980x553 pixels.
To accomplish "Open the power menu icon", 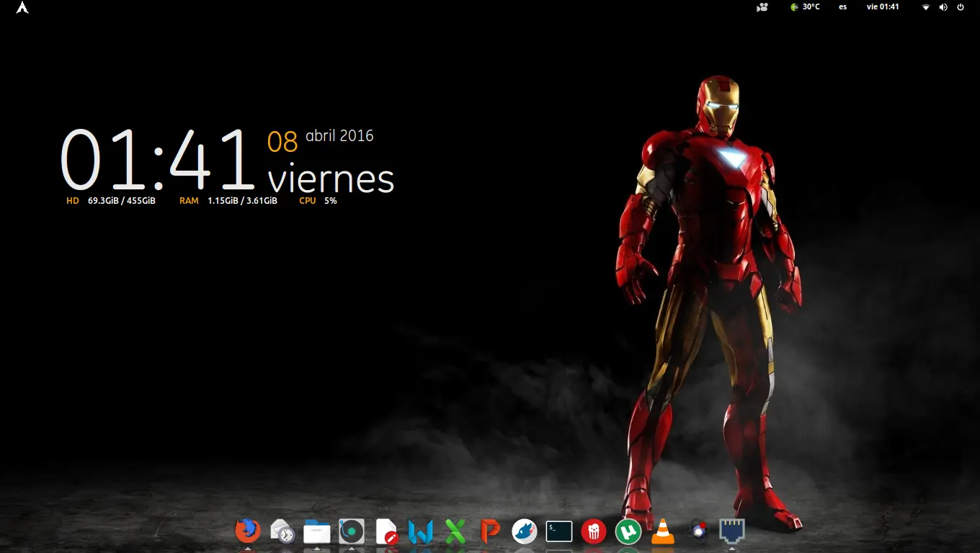I will pyautogui.click(x=961, y=7).
